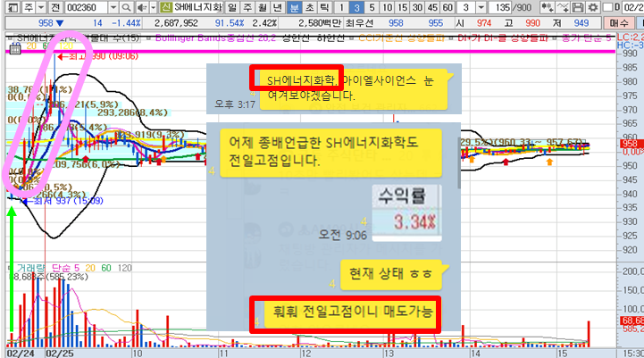Image resolution: width=644 pixels, height=358 pixels.
Task: Click the date field showing 02/2
Action: (632, 7)
